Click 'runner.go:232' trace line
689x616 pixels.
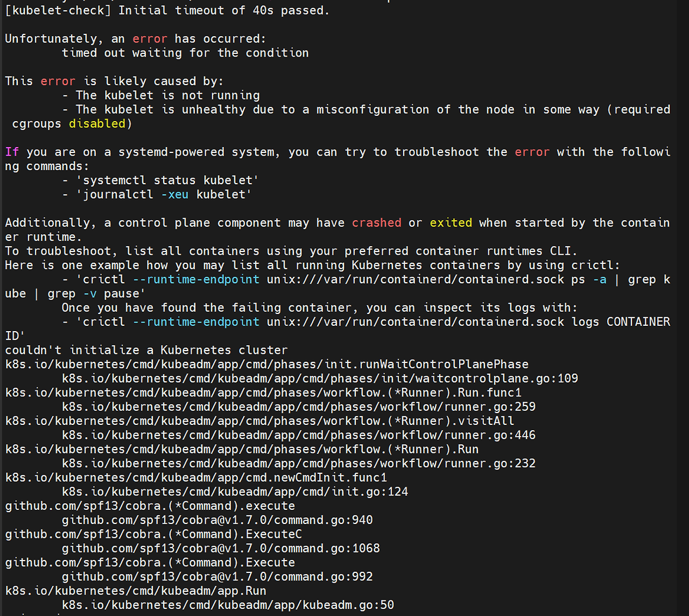pos(299,463)
